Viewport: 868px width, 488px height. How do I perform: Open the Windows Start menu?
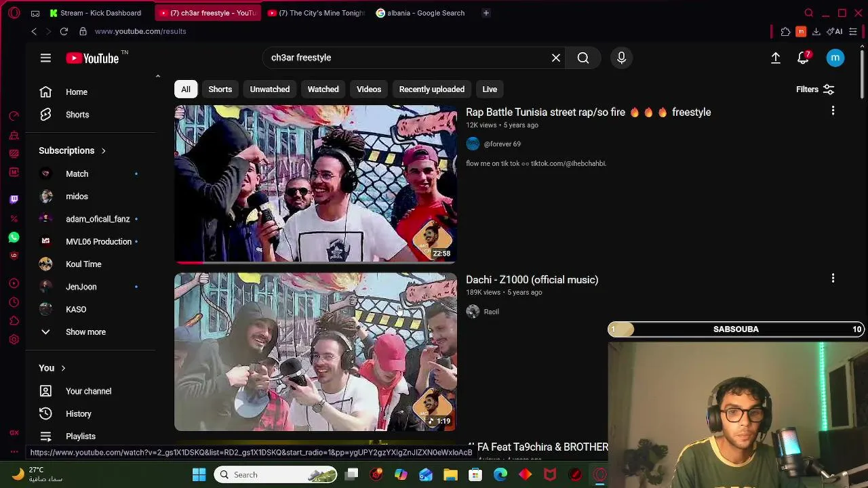pyautogui.click(x=199, y=474)
